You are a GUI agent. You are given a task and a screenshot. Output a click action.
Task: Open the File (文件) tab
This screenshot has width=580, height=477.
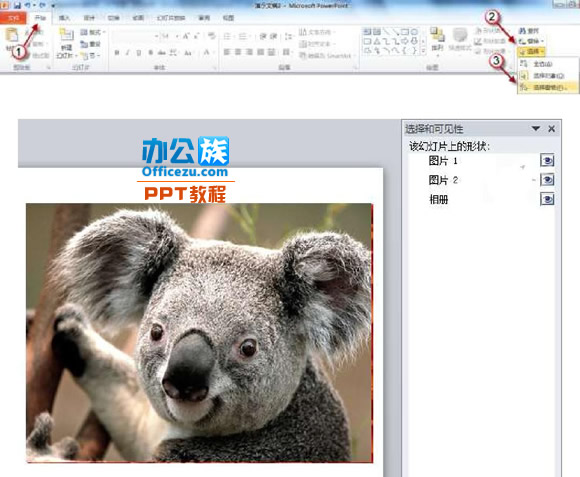pyautogui.click(x=13, y=18)
